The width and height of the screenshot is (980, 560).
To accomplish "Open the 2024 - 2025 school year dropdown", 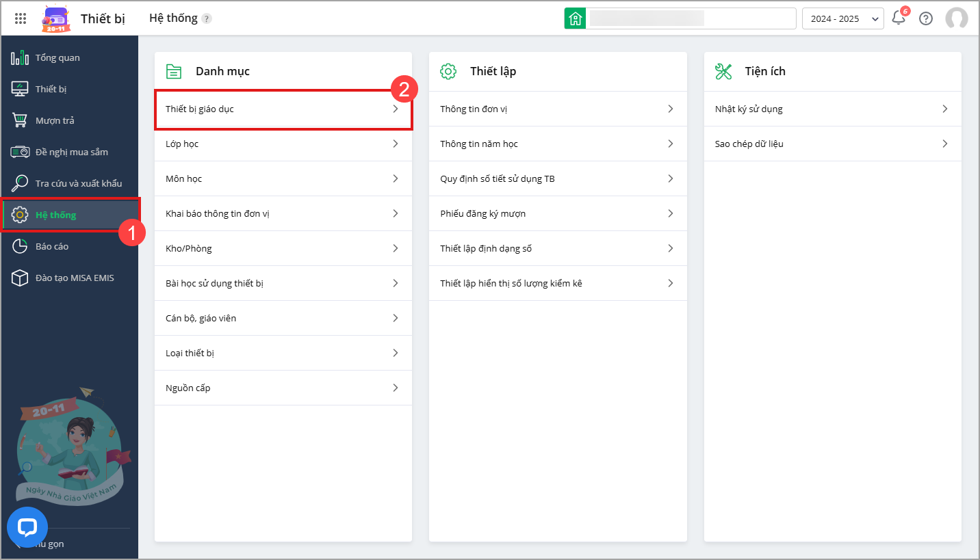I will pos(842,18).
